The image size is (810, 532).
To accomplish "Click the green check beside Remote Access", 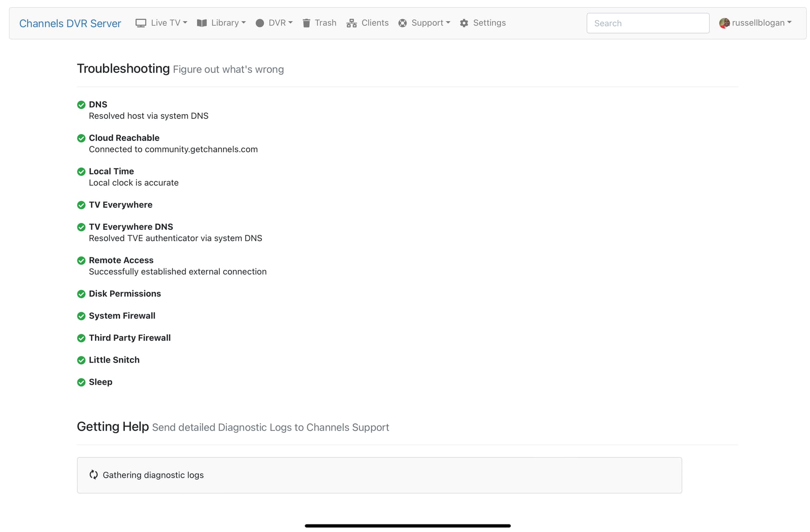I will click(x=81, y=261).
